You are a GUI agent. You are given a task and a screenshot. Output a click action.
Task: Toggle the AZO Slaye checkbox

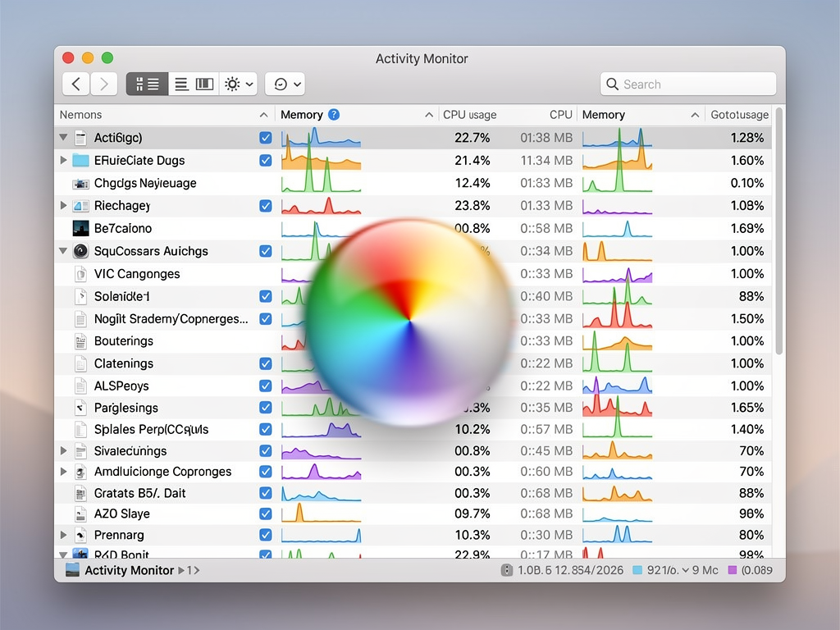tap(265, 514)
